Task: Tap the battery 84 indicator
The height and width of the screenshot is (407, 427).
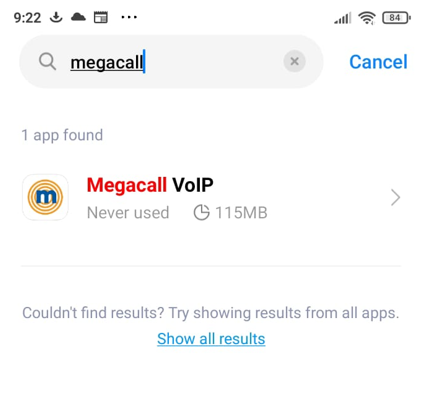Action: point(396,18)
